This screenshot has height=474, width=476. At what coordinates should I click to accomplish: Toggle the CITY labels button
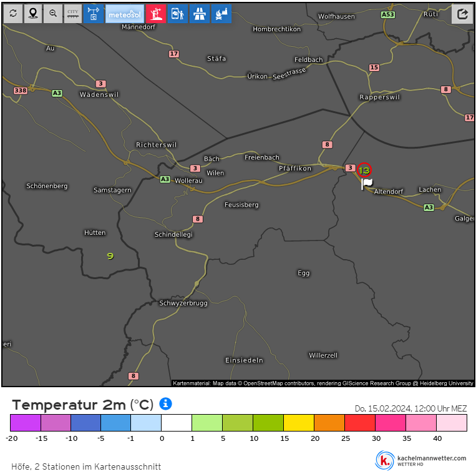coord(73,14)
